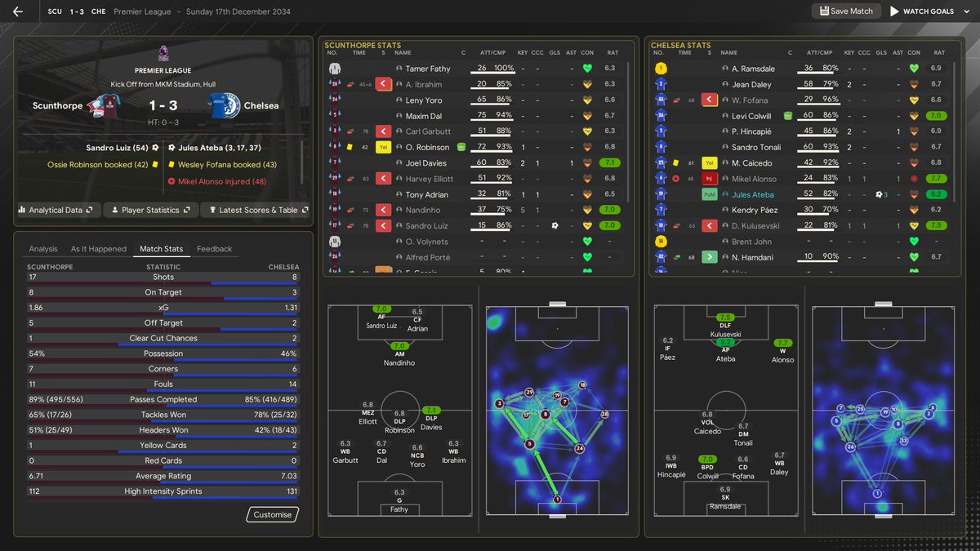Click node 26 on Chelsea pass map
Screen dimensions: 980x551
[x=851, y=447]
